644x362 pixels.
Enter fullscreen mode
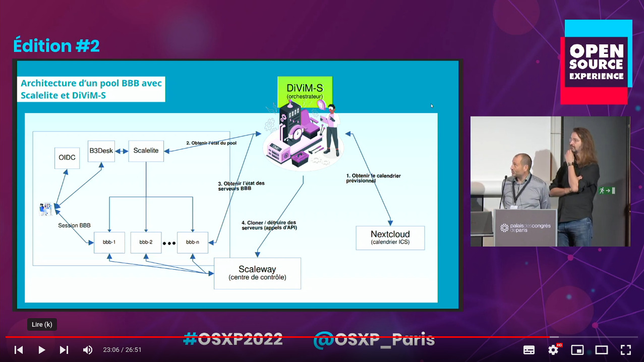(626, 350)
